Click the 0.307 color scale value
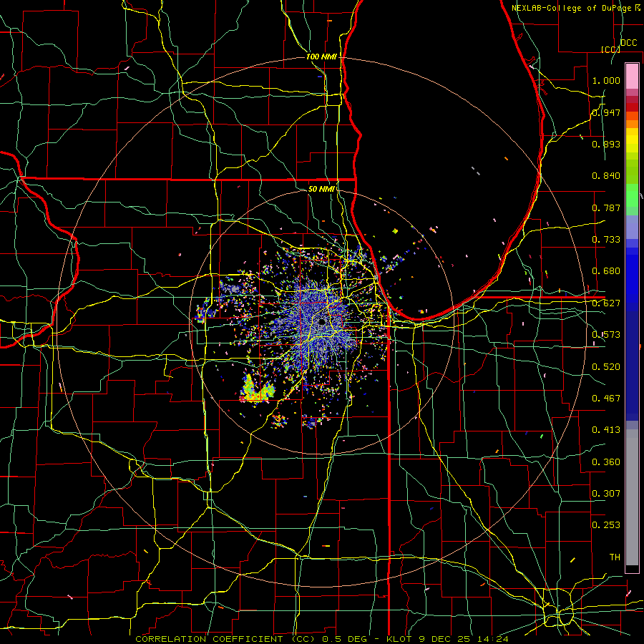644x644 pixels. [x=606, y=493]
